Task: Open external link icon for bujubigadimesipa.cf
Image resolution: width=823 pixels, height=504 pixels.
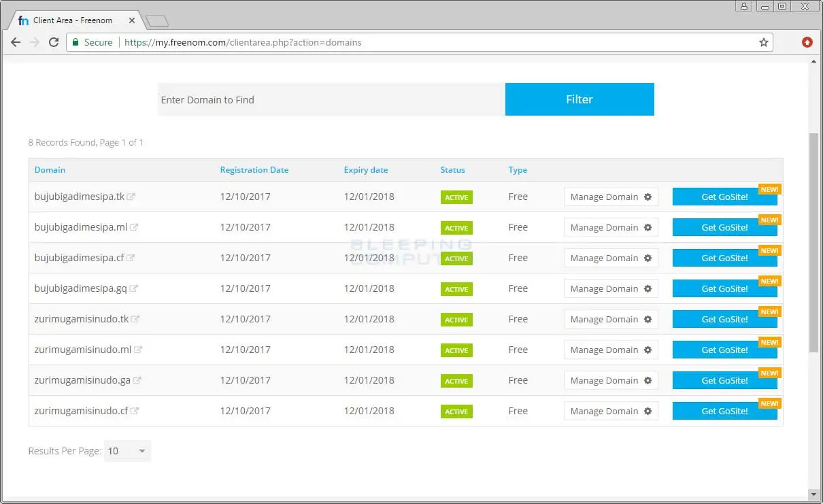Action: (131, 258)
